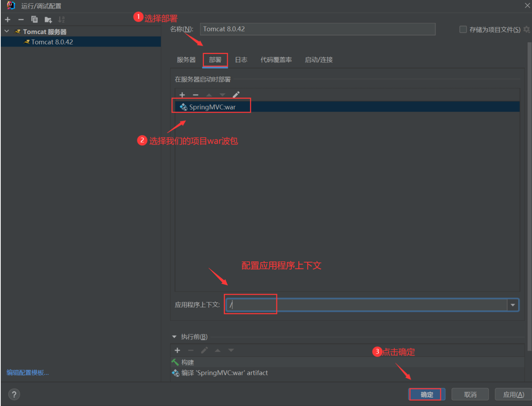
Task: Collapse the 执行前 section
Action: [x=174, y=337]
